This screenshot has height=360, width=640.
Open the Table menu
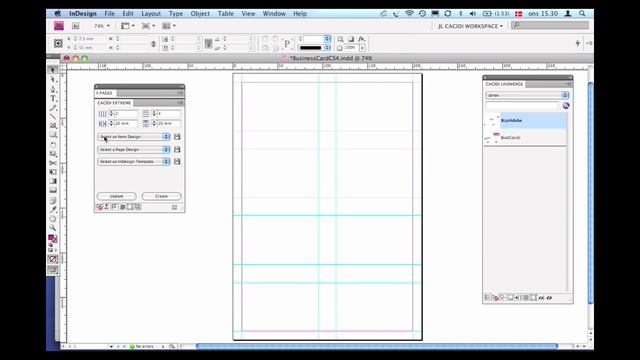[225, 13]
